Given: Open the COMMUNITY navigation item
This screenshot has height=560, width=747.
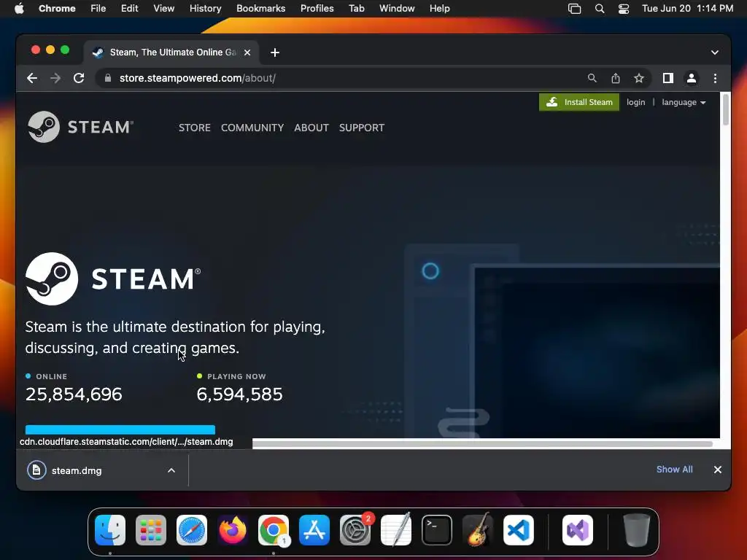Looking at the screenshot, I should 252,128.
